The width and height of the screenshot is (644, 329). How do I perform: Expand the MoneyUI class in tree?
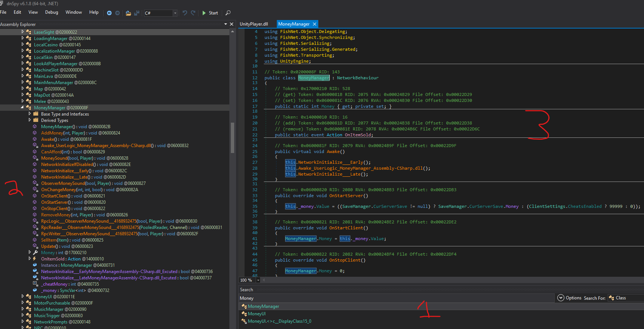point(23,296)
